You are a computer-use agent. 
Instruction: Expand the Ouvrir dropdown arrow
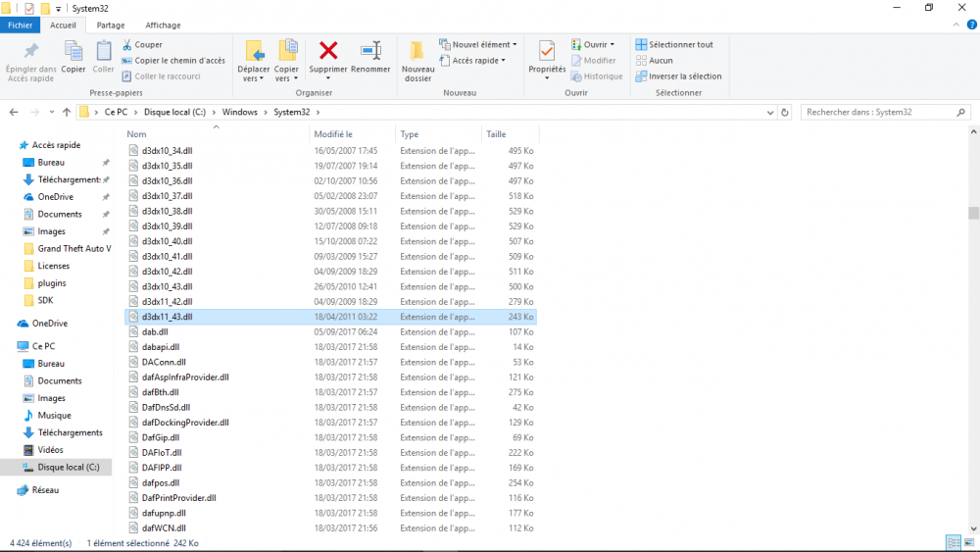612,44
